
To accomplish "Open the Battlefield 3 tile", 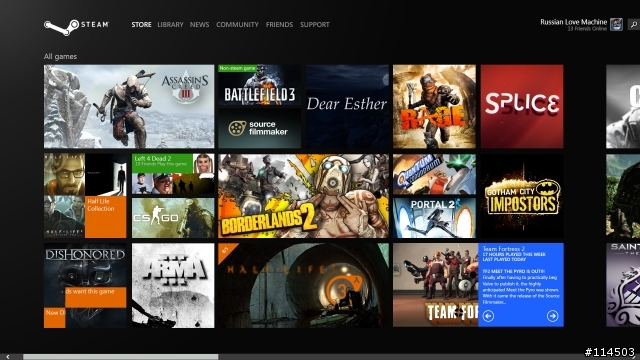I will (x=259, y=85).
